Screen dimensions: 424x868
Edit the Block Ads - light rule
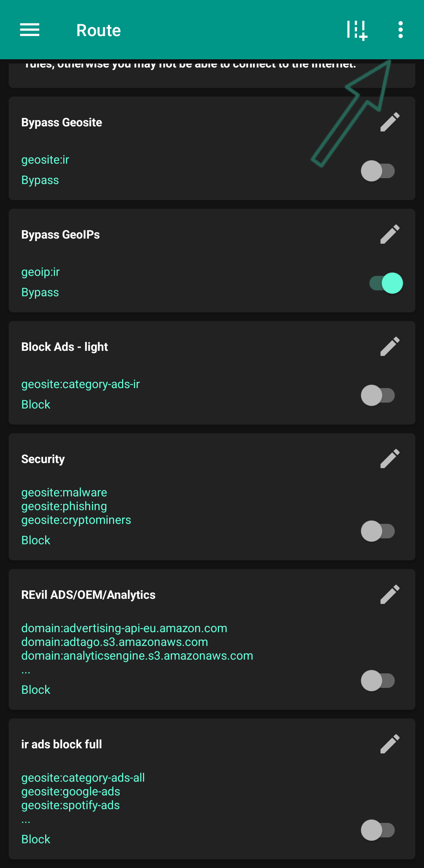(390, 346)
